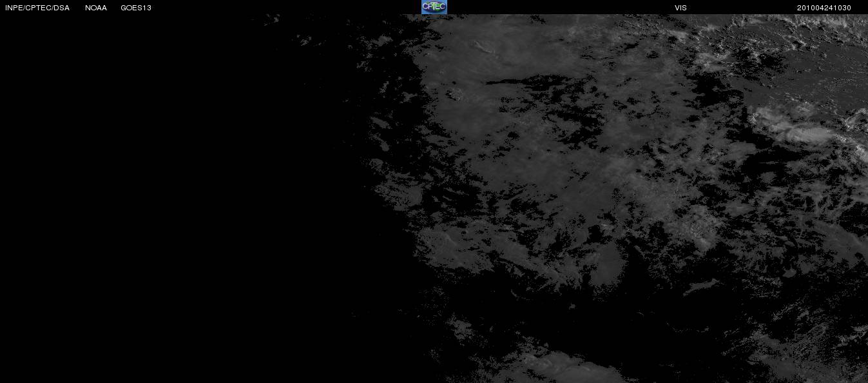Click the 201004241030 timestamp
Image resolution: width=868 pixels, height=383 pixels.
pos(824,8)
